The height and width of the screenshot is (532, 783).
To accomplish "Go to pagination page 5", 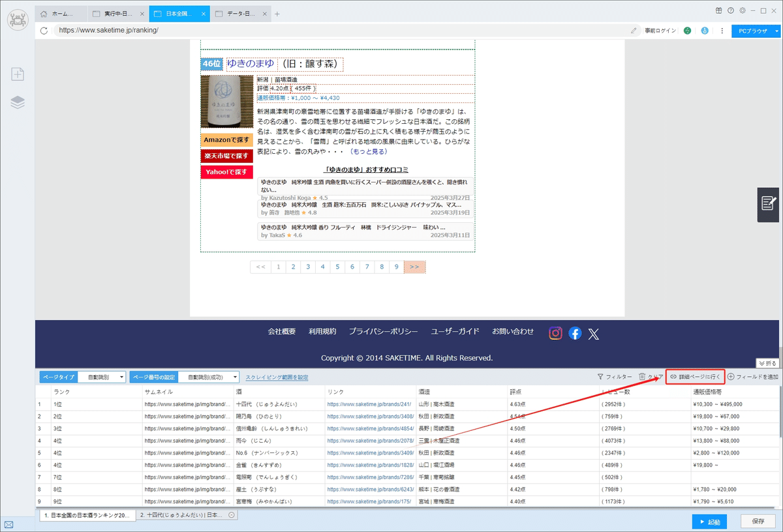I will (337, 267).
